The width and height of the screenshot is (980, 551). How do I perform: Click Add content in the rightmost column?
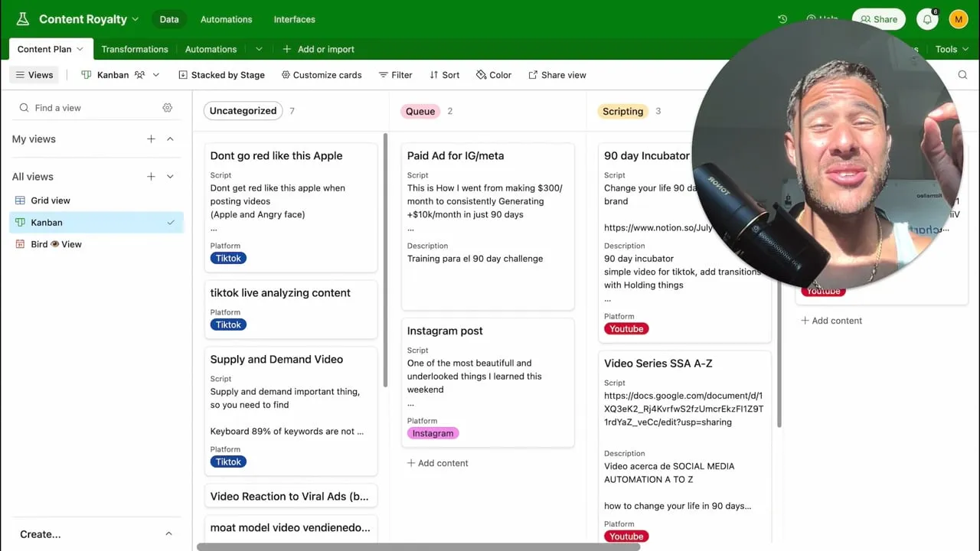click(831, 321)
